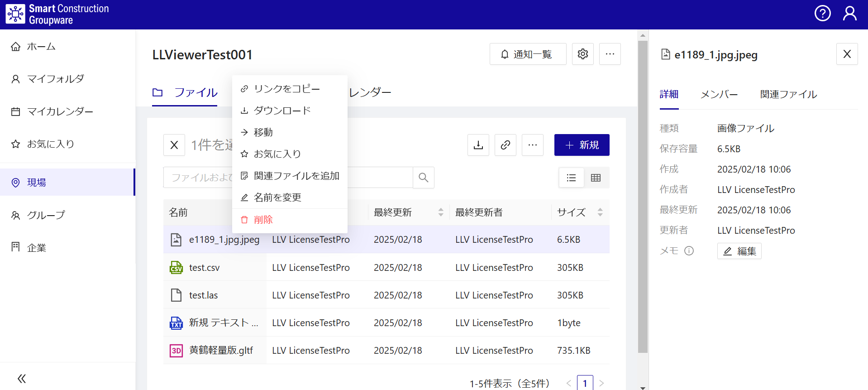This screenshot has height=390, width=868.
Task: Collapse the left sidebar with double chevron
Action: point(21,378)
